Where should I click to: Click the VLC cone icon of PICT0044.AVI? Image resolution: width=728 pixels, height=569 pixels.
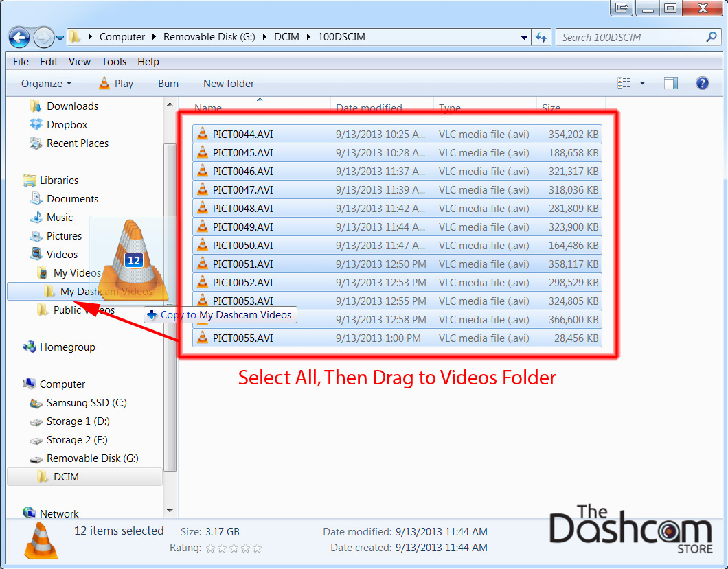click(202, 134)
